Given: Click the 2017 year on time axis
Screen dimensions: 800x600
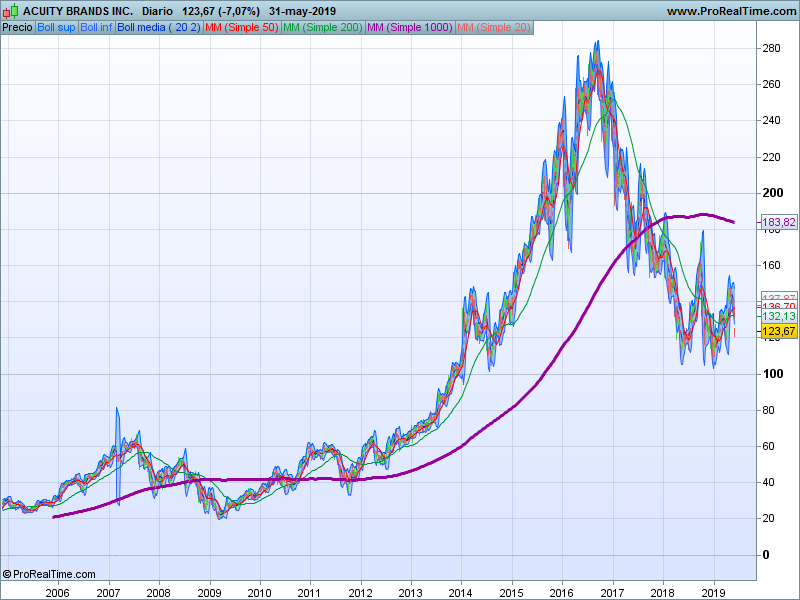Looking at the screenshot, I should tap(612, 593).
